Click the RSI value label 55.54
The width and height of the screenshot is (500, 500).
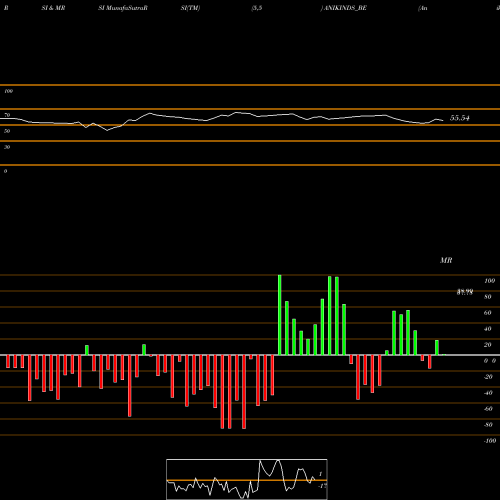pyautogui.click(x=460, y=118)
